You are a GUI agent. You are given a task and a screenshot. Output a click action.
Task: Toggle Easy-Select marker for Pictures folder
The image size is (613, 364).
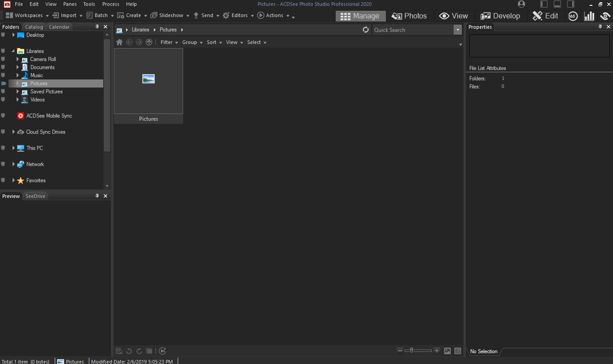(4, 83)
